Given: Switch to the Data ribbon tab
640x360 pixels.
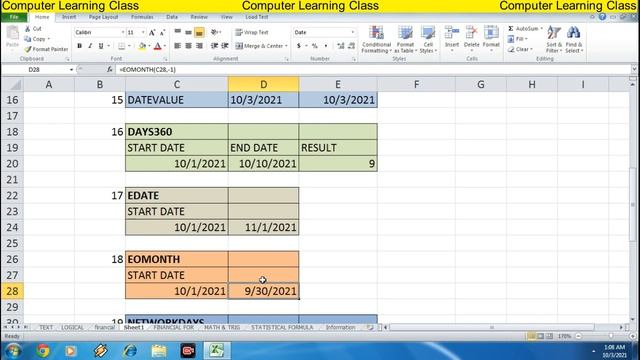Looking at the screenshot, I should click(172, 17).
